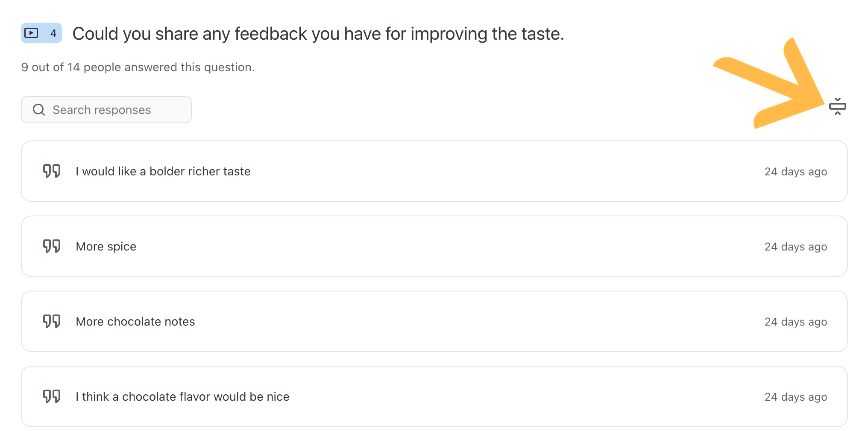Click the number 4 in question badge

click(53, 33)
